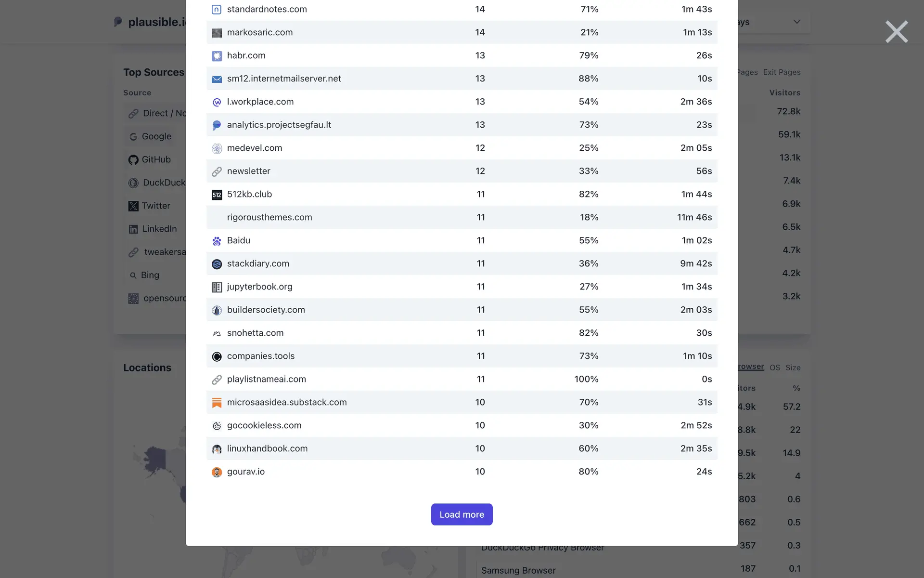The height and width of the screenshot is (578, 924).
Task: Open the rigorousthemes.com source link
Action: pos(269,217)
